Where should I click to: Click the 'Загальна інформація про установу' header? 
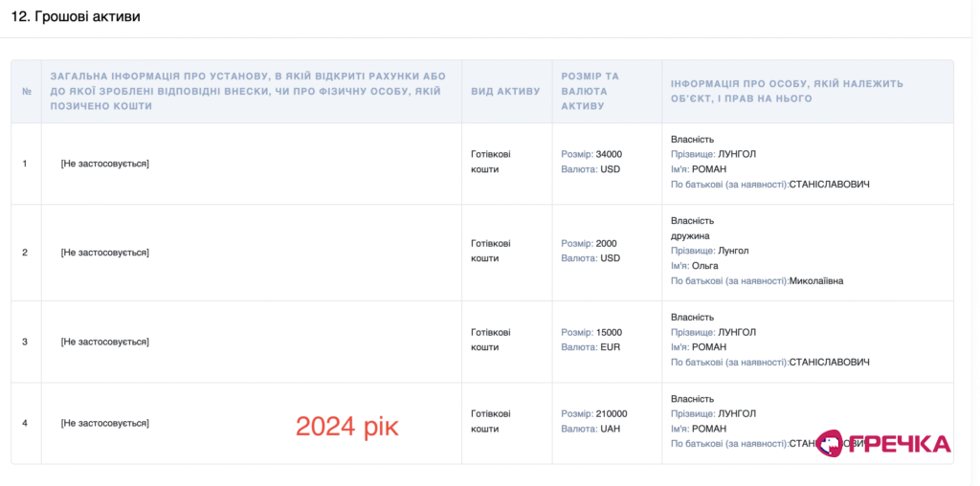coord(248,91)
